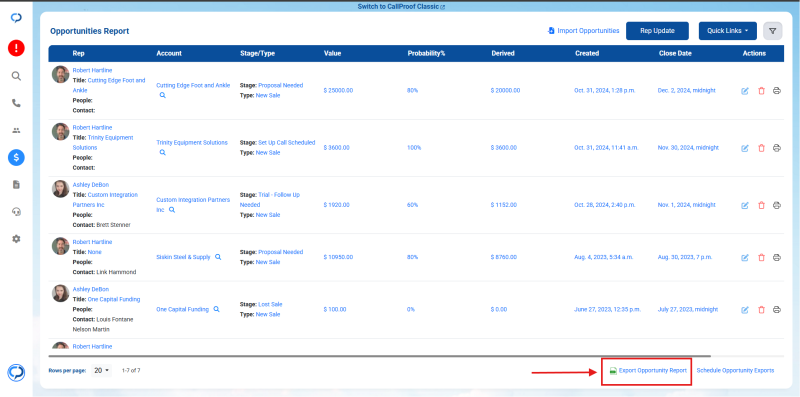Click magnifier beside Siskin Steel & Supply

[218, 257]
